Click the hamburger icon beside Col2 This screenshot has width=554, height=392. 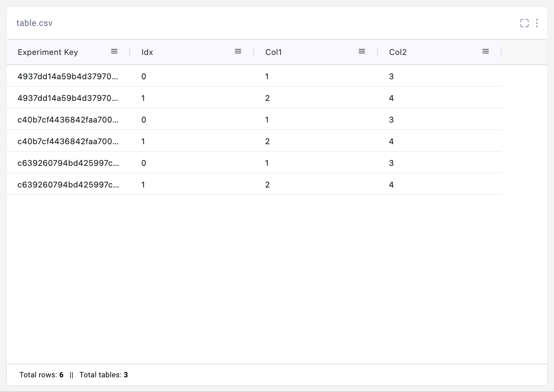[x=486, y=51]
